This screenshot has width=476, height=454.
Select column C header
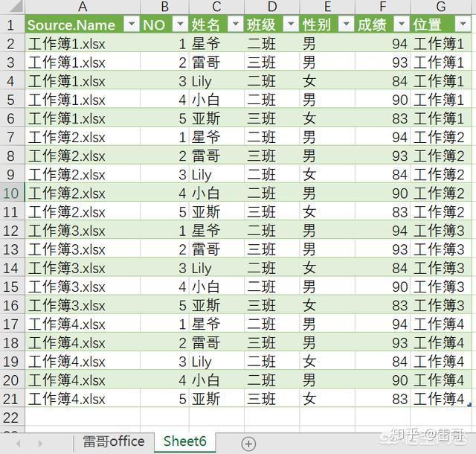(216, 7)
